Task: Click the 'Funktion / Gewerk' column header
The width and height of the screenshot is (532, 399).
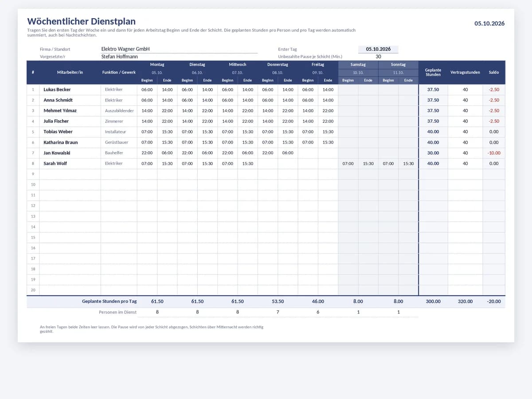Action: [119, 72]
